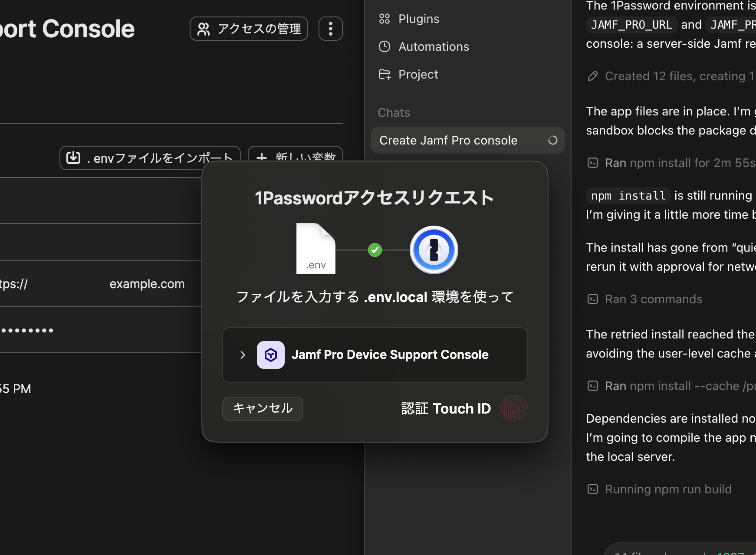Click the Ran npm install for 2m 55s entry
The height and width of the screenshot is (555, 756).
coord(680,163)
